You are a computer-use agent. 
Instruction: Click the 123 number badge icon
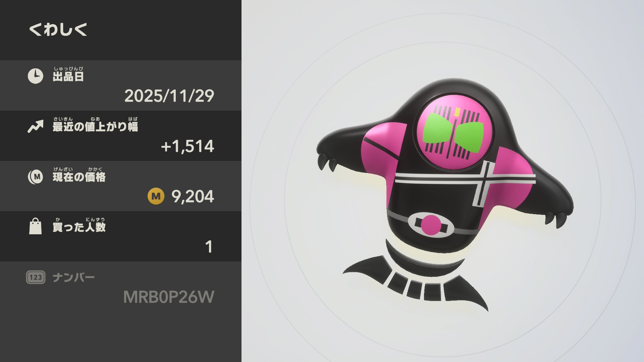(36, 277)
